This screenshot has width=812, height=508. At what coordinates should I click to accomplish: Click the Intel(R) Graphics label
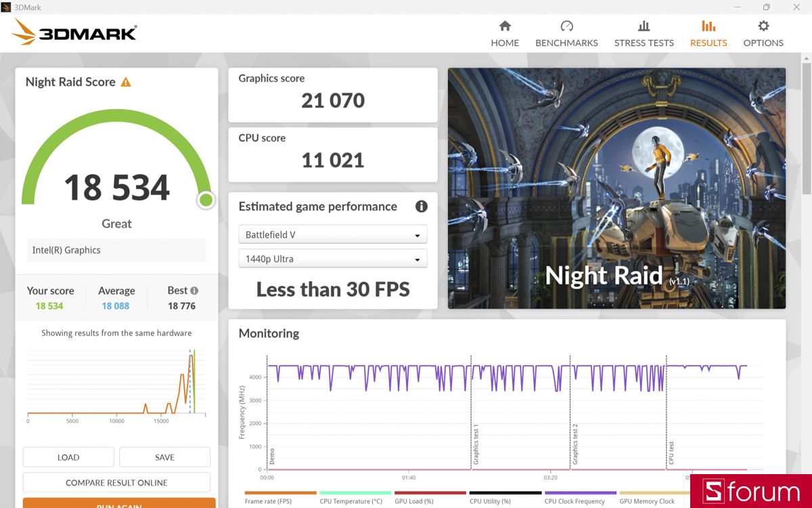click(x=66, y=250)
